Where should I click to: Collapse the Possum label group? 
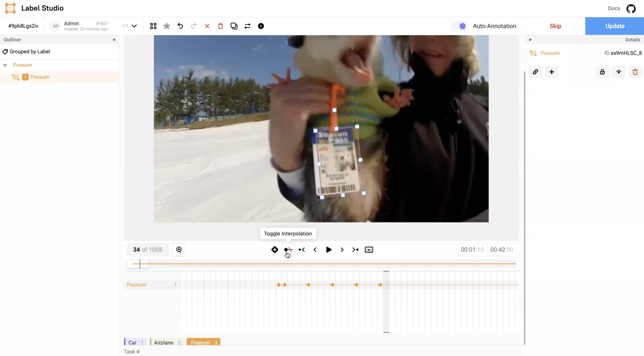5,65
